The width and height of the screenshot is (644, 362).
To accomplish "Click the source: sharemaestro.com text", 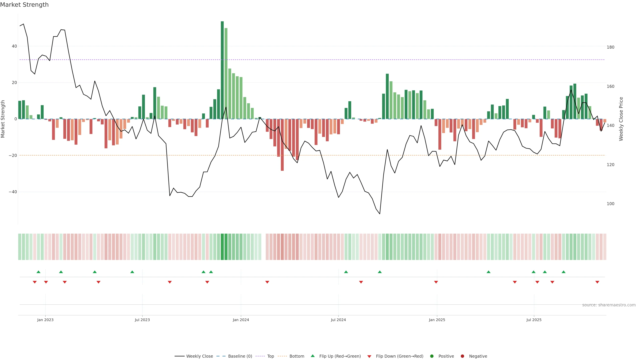I will [609, 305].
